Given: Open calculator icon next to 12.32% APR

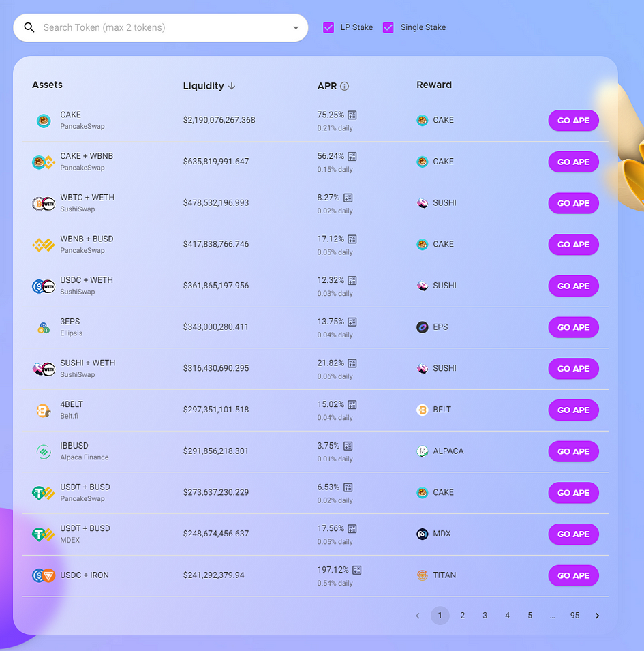Looking at the screenshot, I should tap(352, 281).
